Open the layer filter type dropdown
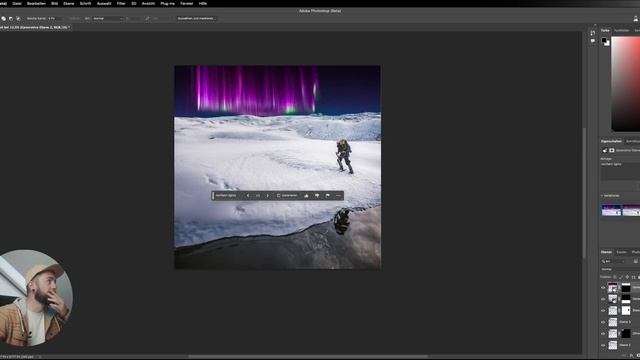This screenshot has height=360, width=640. tap(612, 261)
